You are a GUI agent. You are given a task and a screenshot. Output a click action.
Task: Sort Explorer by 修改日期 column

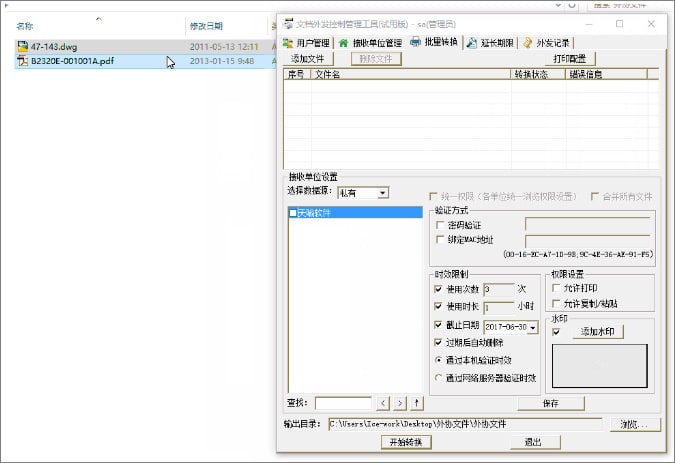pos(207,26)
